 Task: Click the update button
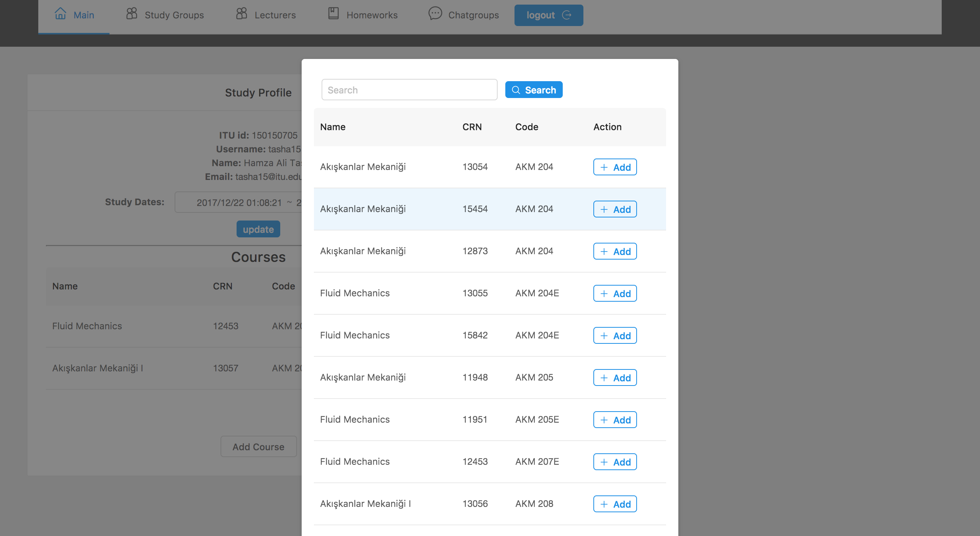(258, 229)
